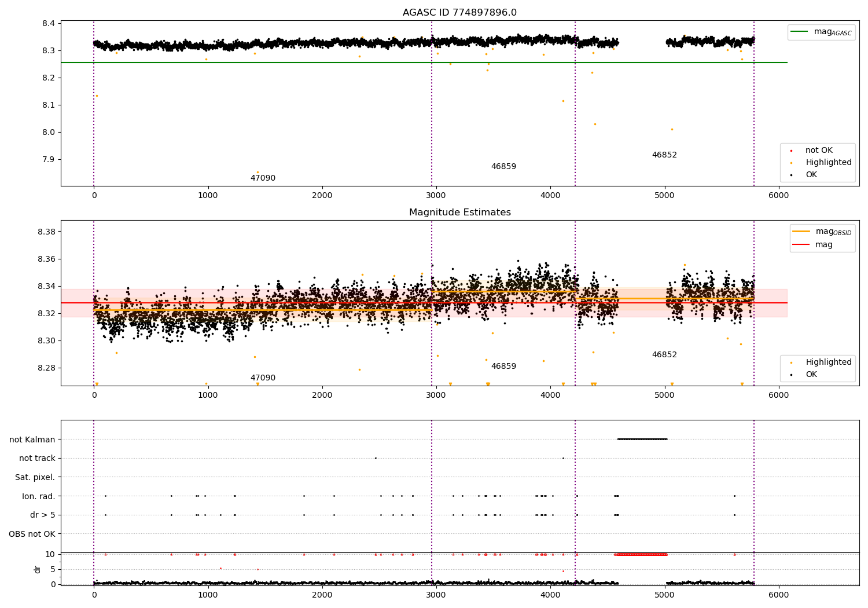Click the horizontal green mag AGASC line in top plot
This screenshot has width=868, height=608.
(x=424, y=63)
